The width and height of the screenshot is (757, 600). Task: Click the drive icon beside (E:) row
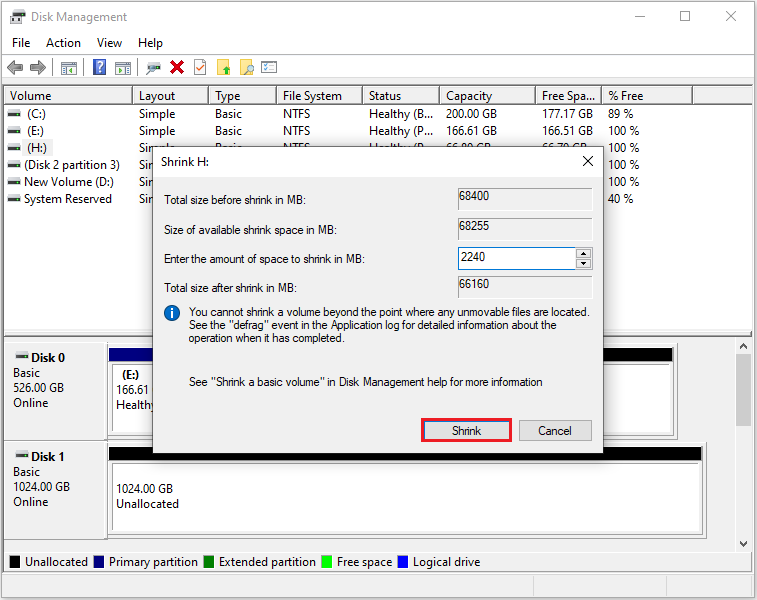(x=14, y=131)
